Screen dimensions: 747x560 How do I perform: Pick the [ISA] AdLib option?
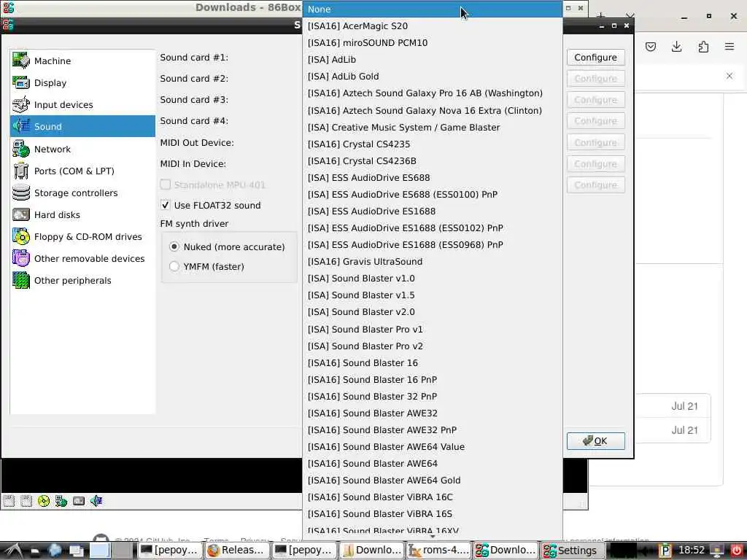click(432, 60)
